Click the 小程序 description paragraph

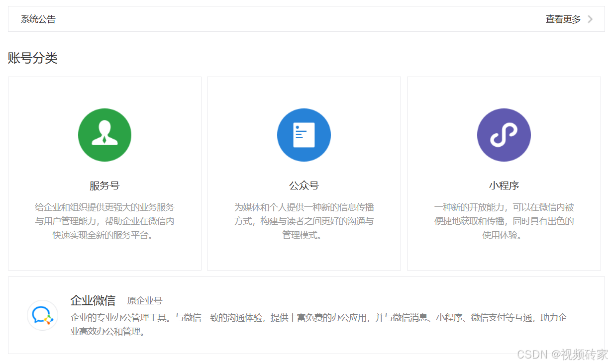(504, 221)
